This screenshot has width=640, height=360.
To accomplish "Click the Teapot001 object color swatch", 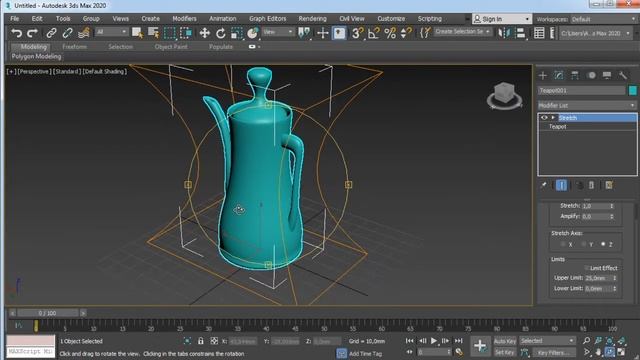I will (x=633, y=90).
